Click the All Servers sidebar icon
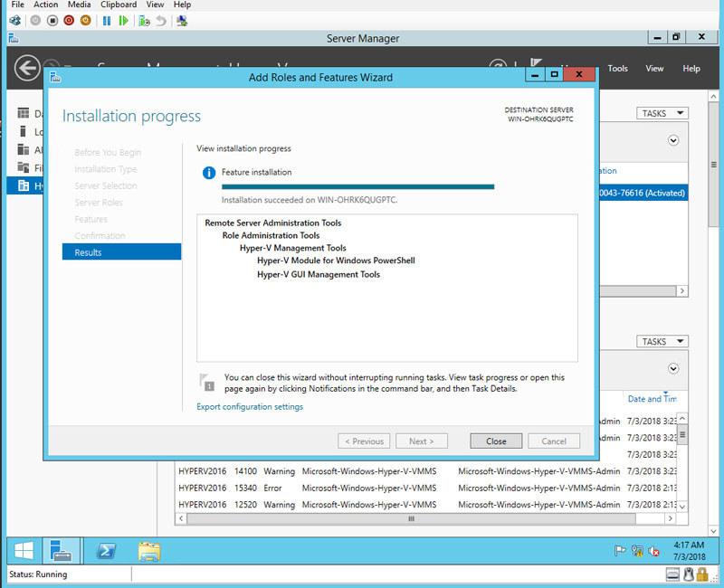The width and height of the screenshot is (724, 588). [24, 149]
